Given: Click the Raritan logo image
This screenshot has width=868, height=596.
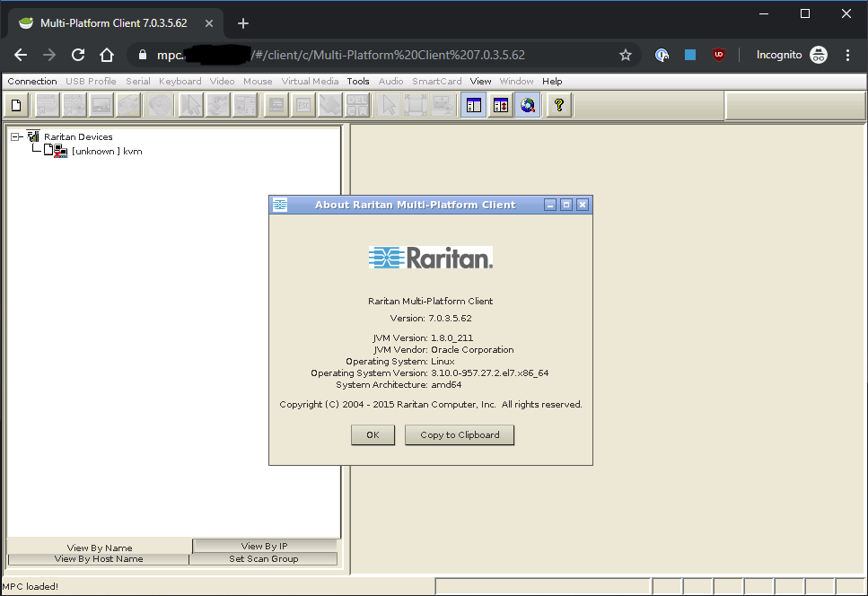Looking at the screenshot, I should [431, 258].
